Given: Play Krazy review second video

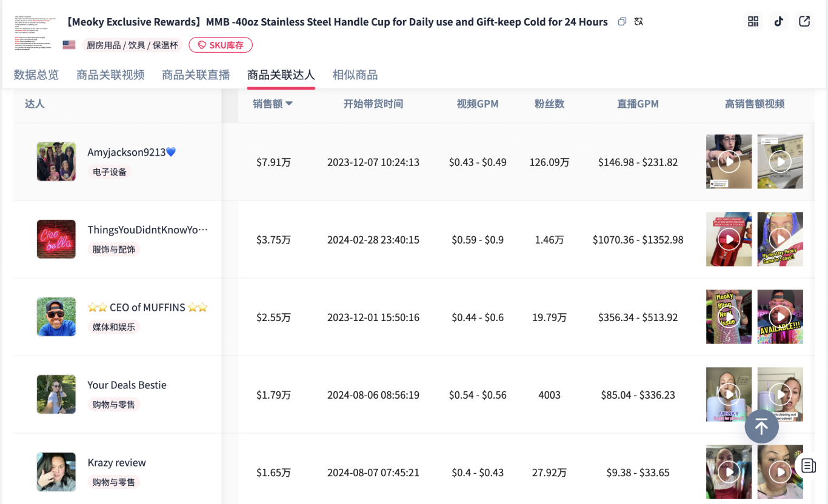Looking at the screenshot, I should tap(780, 472).
